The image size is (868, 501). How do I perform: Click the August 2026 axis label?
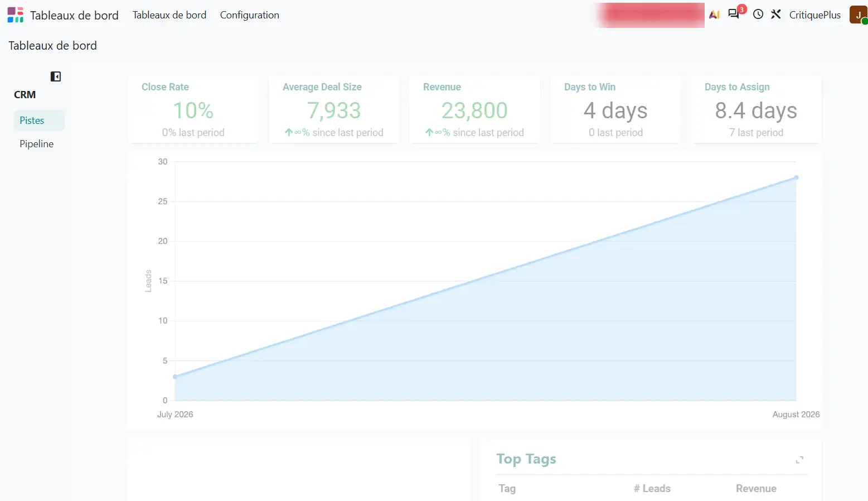(796, 415)
